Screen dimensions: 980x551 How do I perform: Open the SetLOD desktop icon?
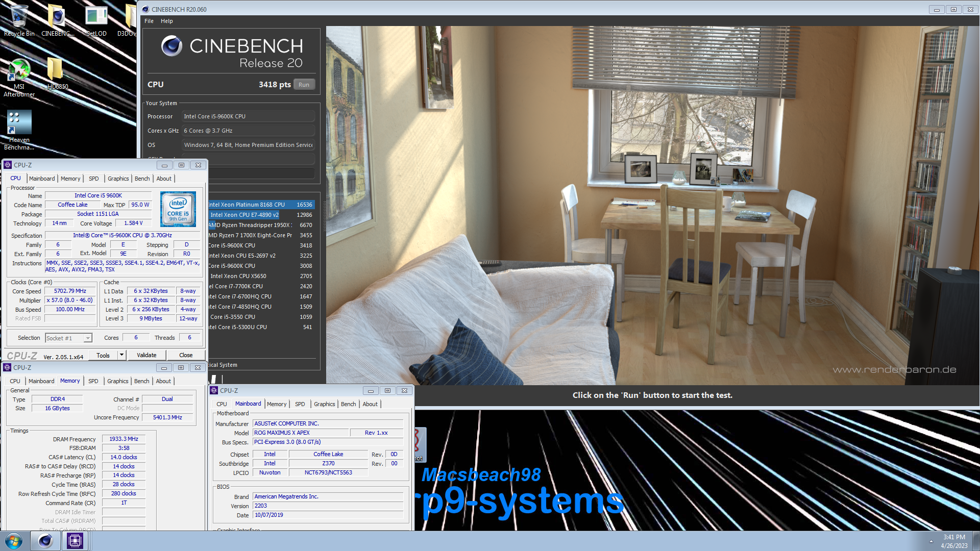click(96, 20)
